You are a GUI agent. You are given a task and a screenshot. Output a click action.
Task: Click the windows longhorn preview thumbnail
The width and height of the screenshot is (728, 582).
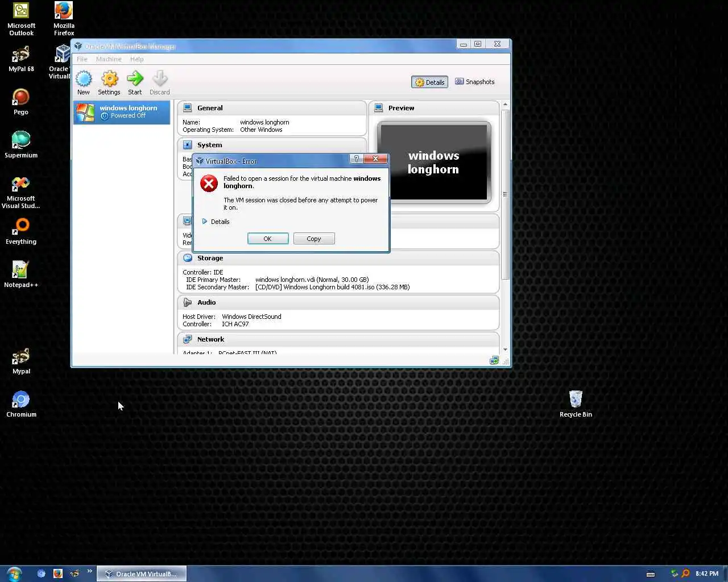pyautogui.click(x=434, y=163)
